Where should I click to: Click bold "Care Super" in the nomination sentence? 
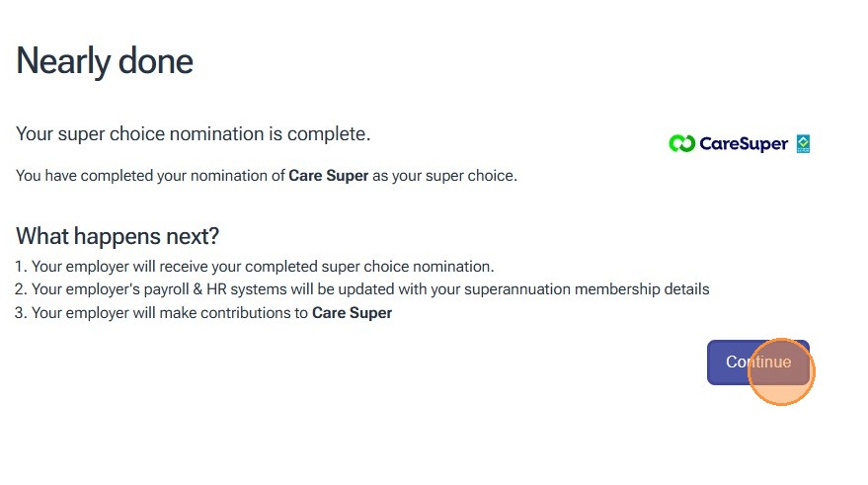(x=328, y=176)
